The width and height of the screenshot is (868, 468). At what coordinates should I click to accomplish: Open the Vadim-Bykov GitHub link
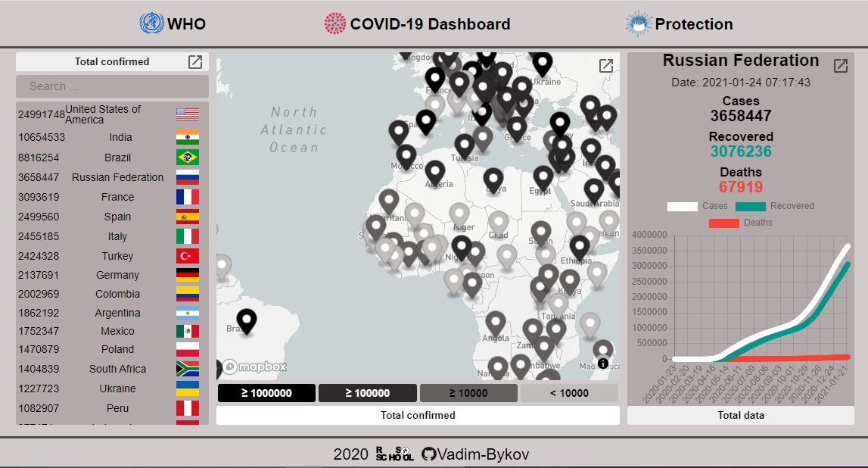pos(484,454)
